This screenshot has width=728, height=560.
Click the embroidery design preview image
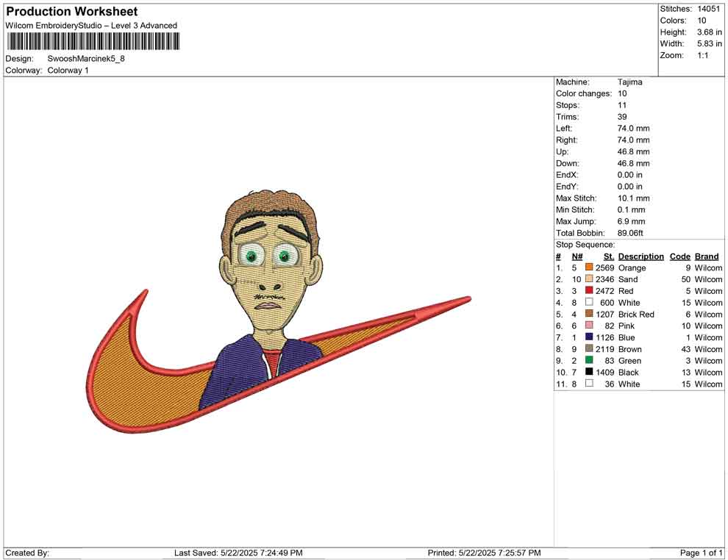click(x=279, y=312)
